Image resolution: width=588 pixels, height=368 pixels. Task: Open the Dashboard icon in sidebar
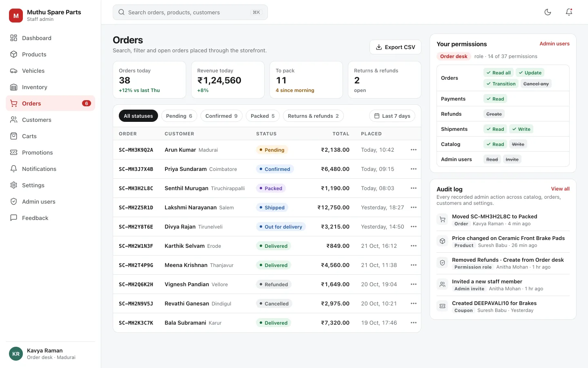pos(14,38)
